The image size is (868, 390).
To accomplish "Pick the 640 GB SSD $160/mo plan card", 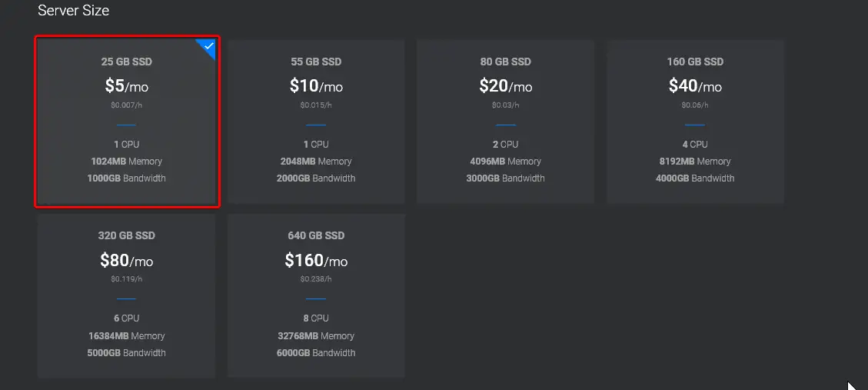I will click(x=316, y=296).
